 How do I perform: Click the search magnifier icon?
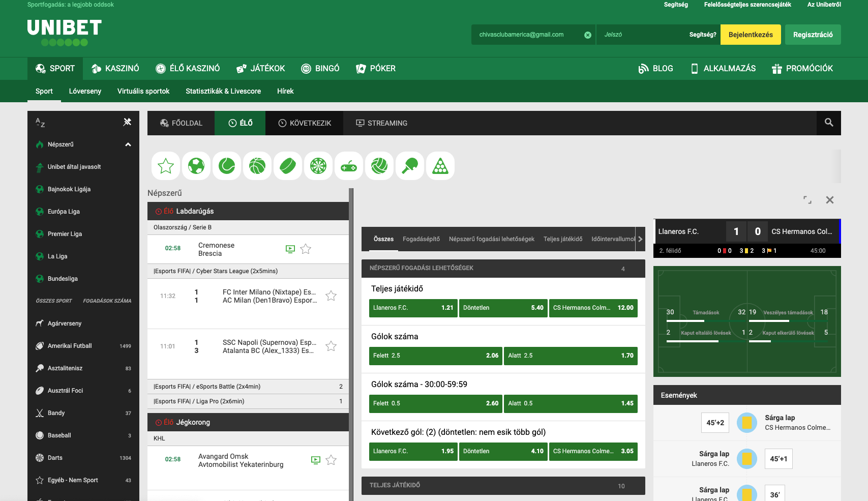click(828, 123)
